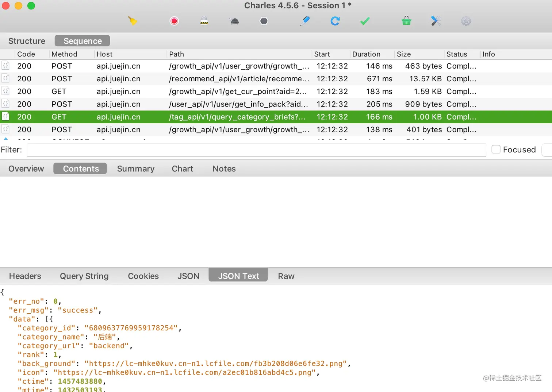Show the Raw tab
The image size is (552, 392).
coord(286,276)
